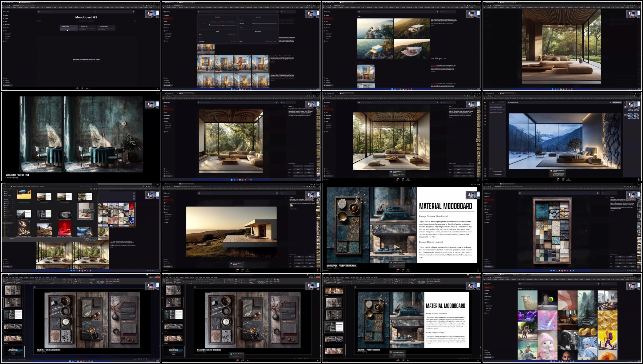Screen dimensions: 643x364
Task: Open Organize in the Moodboard #2 frame sidebar
Action: pyautogui.click(x=6, y=28)
